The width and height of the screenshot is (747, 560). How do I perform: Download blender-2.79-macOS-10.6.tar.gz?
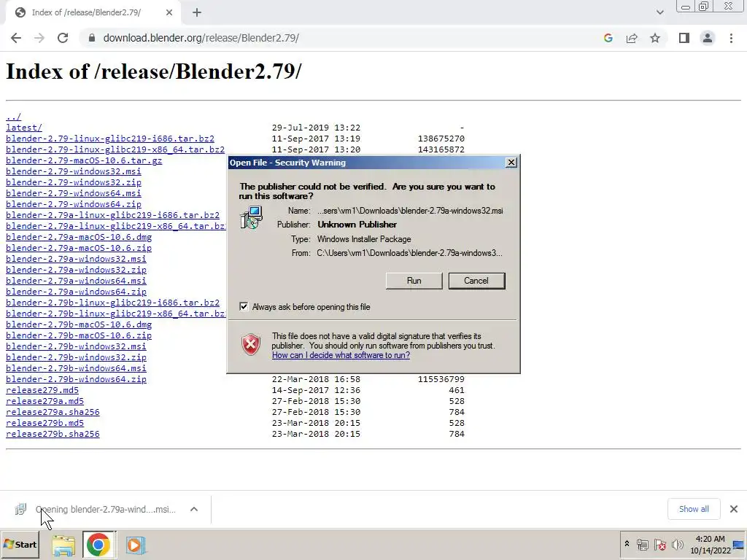pyautogui.click(x=84, y=160)
